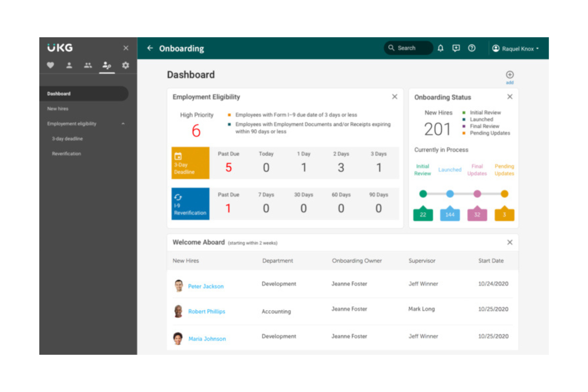Click the High Priority number 6
This screenshot has width=588, height=392.
(196, 131)
